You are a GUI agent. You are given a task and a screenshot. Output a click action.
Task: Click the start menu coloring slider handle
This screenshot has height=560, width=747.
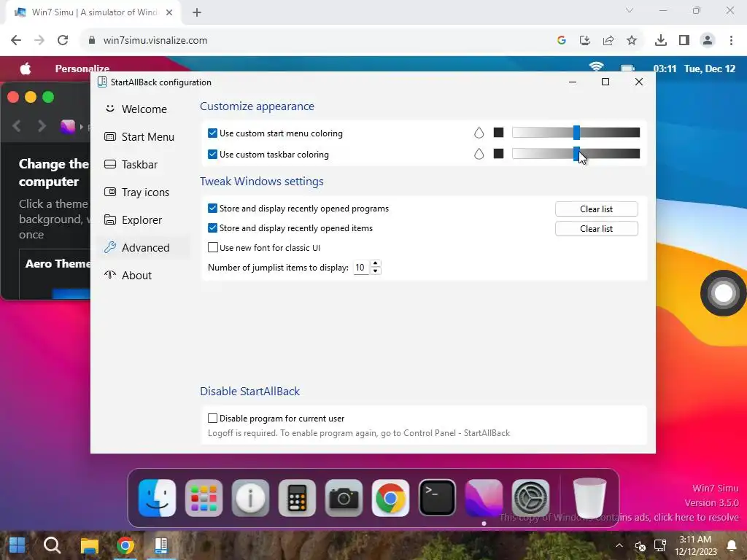576,133
